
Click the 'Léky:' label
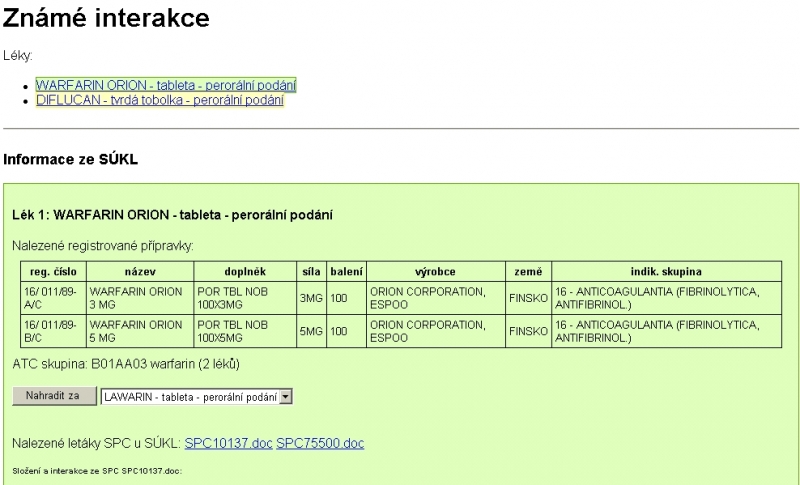click(18, 56)
